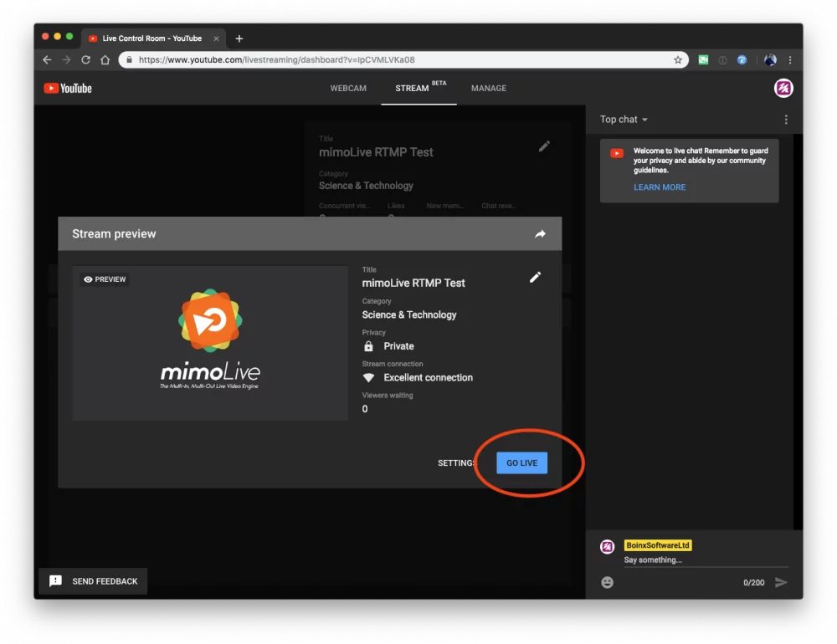
Task: Close the Live Control Room tab
Action: click(216, 38)
